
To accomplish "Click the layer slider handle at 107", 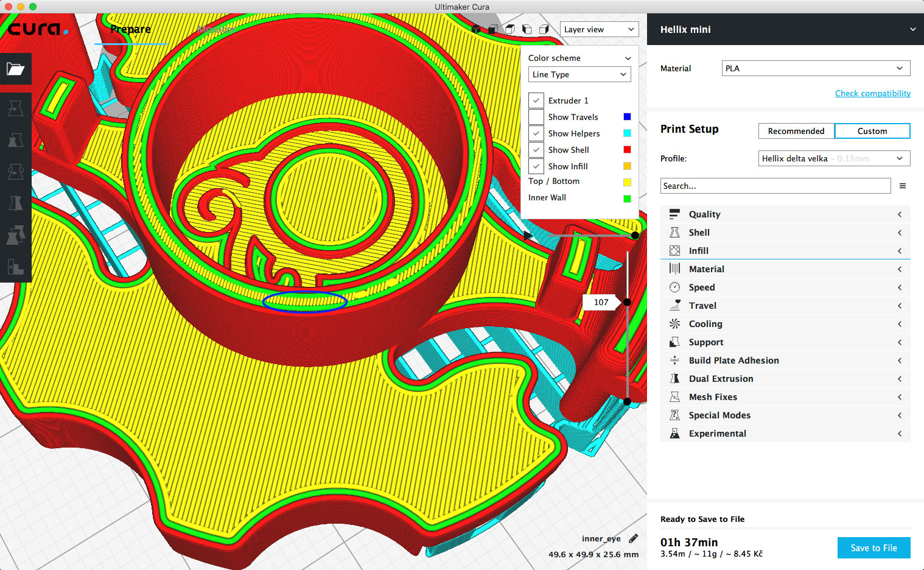I will click(x=627, y=302).
